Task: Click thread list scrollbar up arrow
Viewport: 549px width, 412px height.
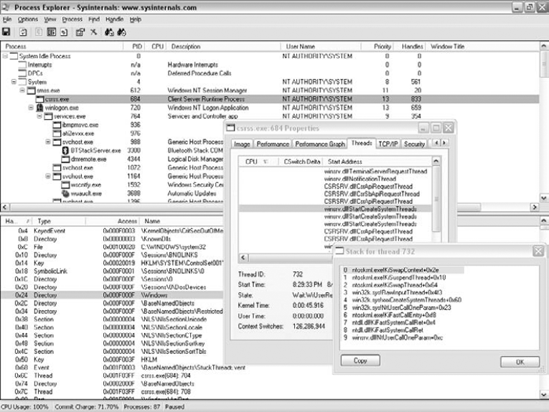Action: coord(436,161)
